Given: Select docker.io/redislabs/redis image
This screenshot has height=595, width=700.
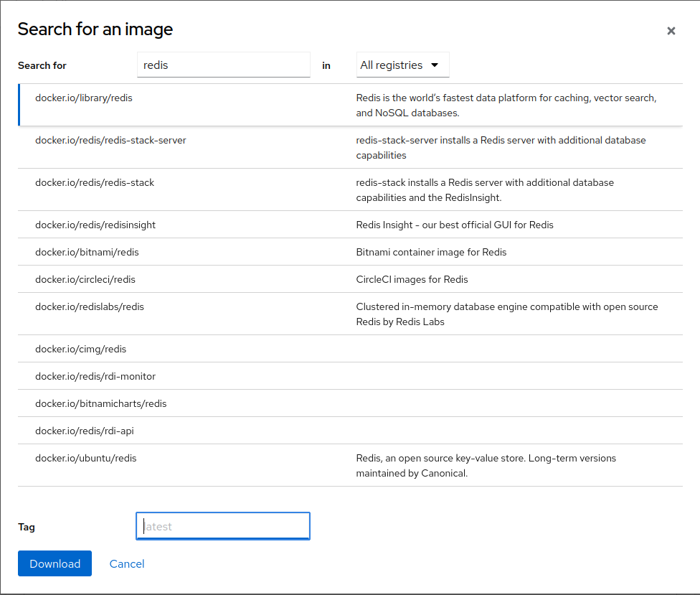Looking at the screenshot, I should click(x=90, y=306).
